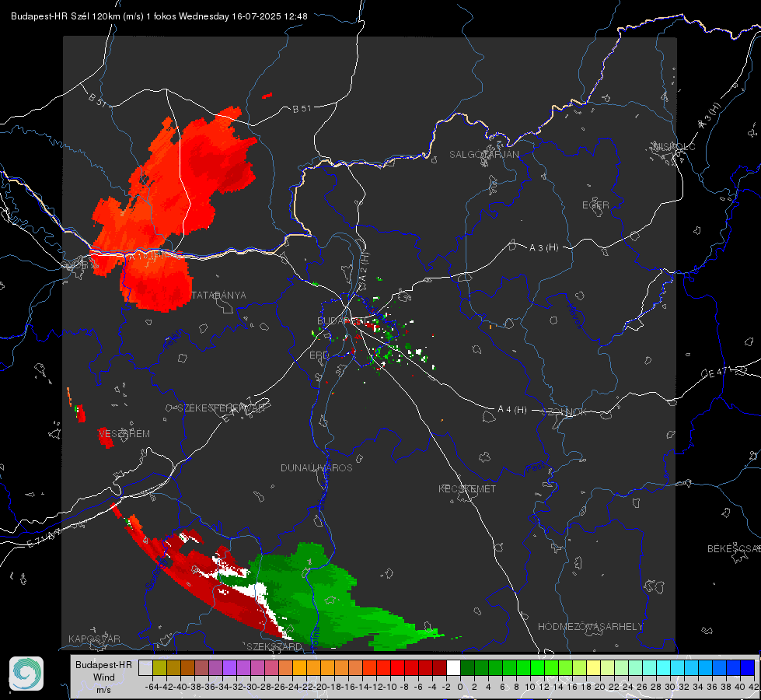Click the VESZPRÉM city label
The width and height of the screenshot is (761, 700).
pyautogui.click(x=124, y=433)
